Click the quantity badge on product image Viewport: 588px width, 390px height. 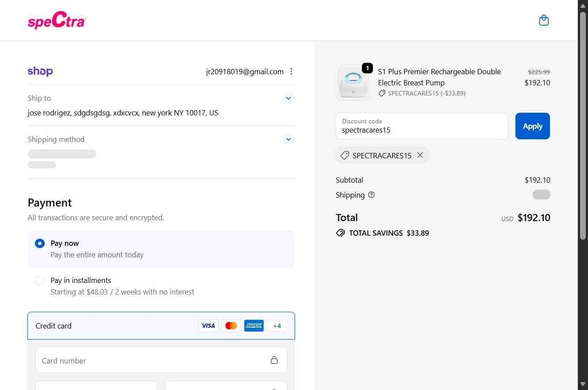(367, 68)
